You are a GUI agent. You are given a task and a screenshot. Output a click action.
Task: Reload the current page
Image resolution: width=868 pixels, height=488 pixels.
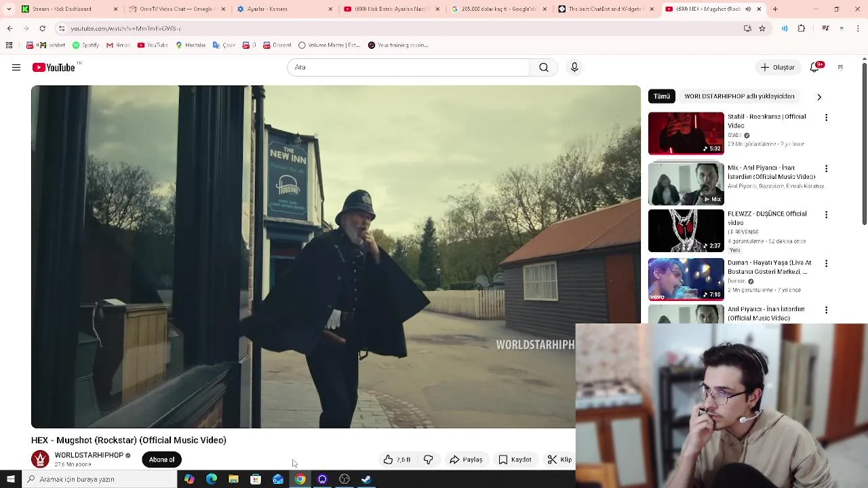(x=42, y=28)
